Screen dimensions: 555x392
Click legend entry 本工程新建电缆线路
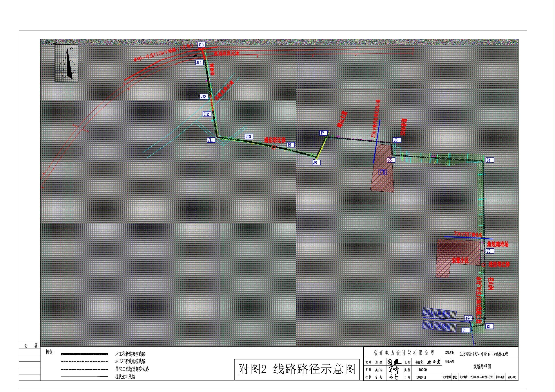130,361
